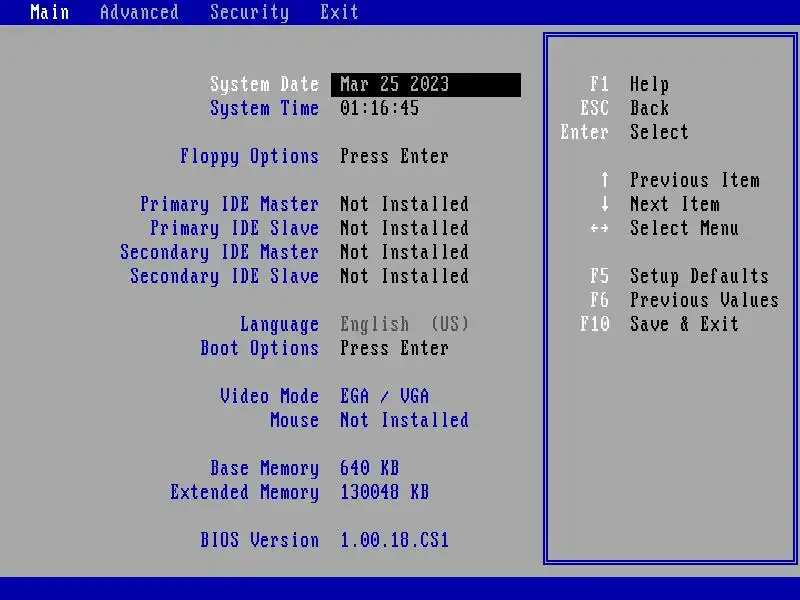Open the Security menu tab
Screen dimensions: 800x600
[x=249, y=12]
